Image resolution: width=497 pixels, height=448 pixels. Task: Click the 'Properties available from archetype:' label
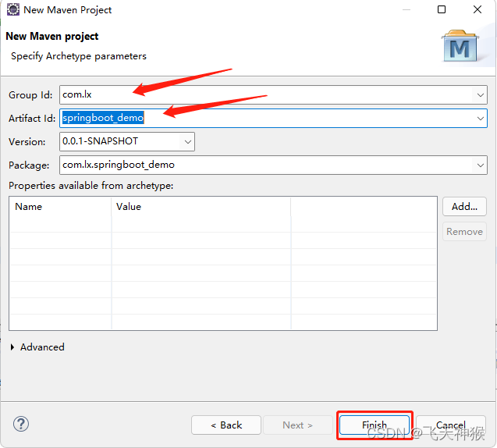click(x=91, y=186)
